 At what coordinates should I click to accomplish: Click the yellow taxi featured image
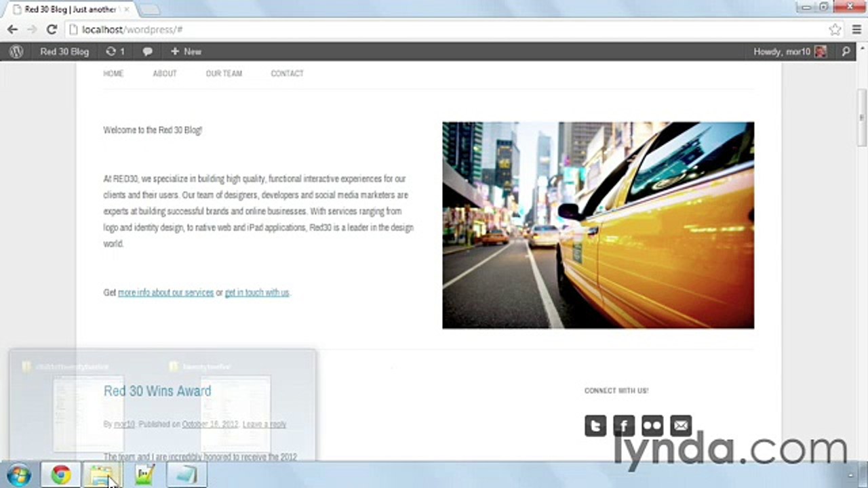tap(598, 225)
